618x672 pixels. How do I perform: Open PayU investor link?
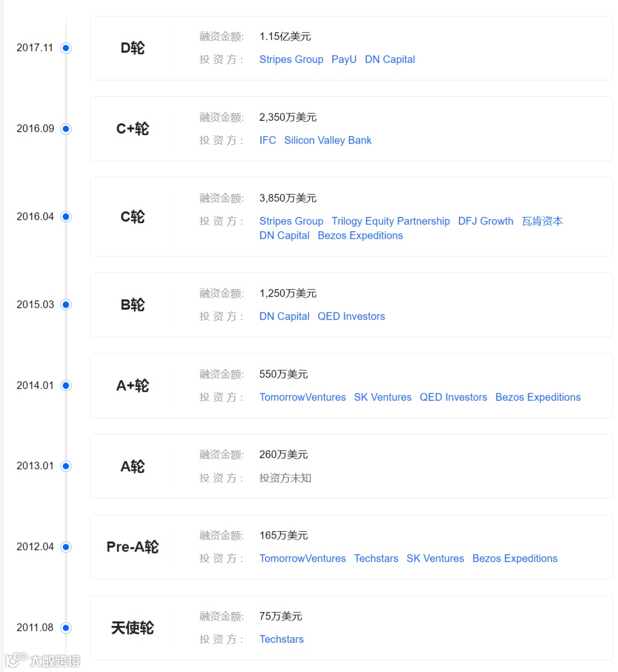[x=344, y=60]
